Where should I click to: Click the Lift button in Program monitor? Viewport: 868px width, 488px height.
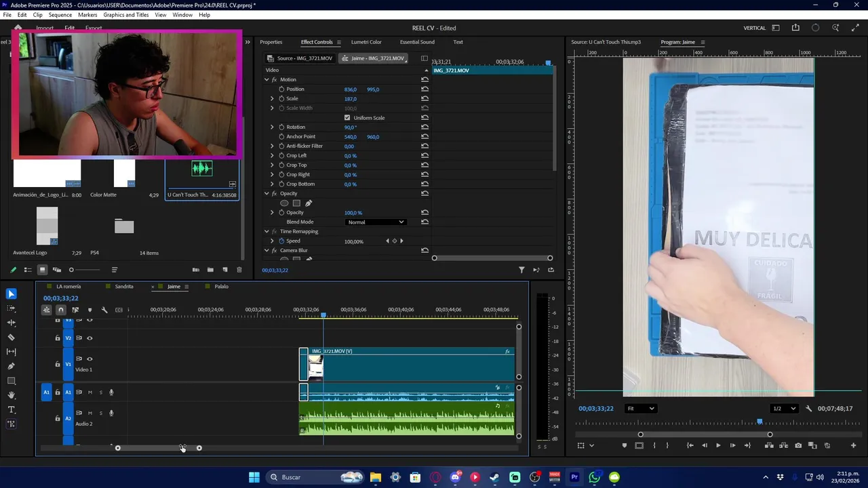point(769,445)
